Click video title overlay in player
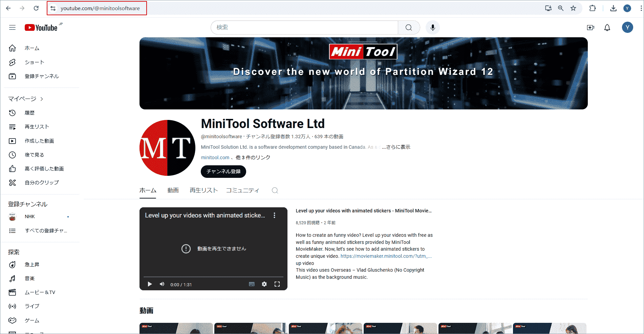Viewport: 644px width, 334px height. pyautogui.click(x=205, y=215)
